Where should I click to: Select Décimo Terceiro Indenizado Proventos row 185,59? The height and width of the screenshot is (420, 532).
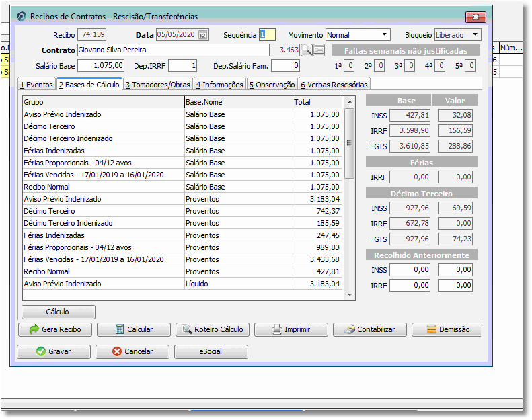click(x=182, y=223)
